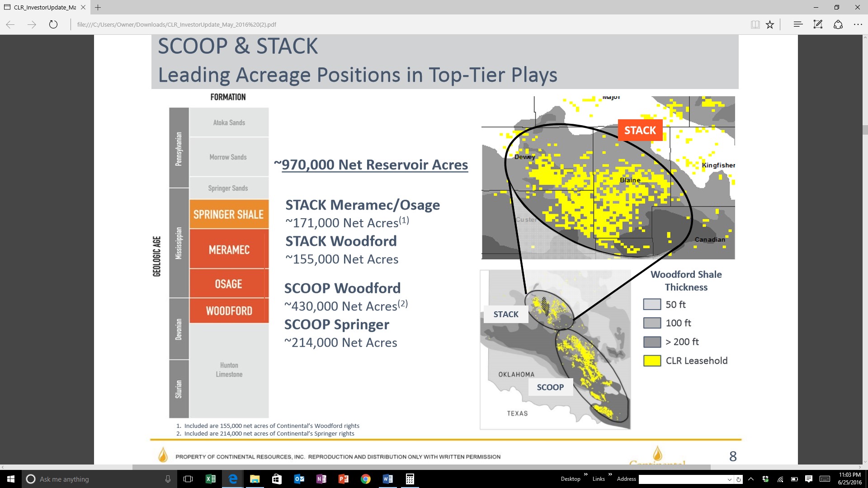Open the clock showing 11:03 PM

click(850, 479)
